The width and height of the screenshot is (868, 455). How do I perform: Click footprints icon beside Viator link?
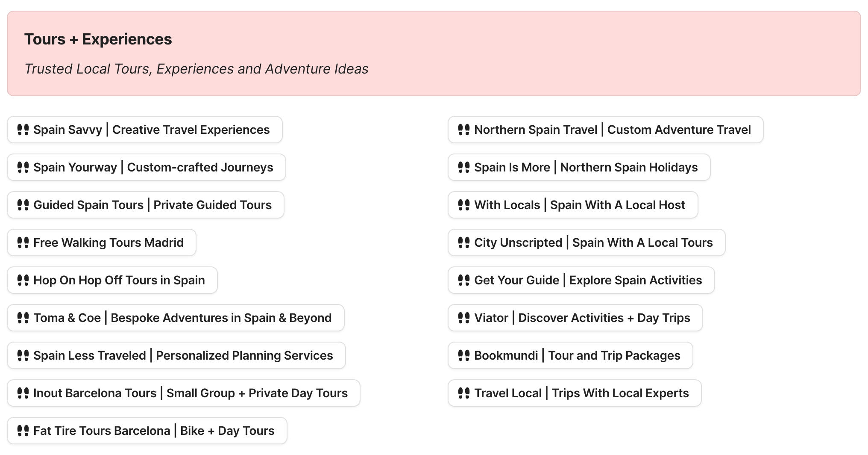464,318
